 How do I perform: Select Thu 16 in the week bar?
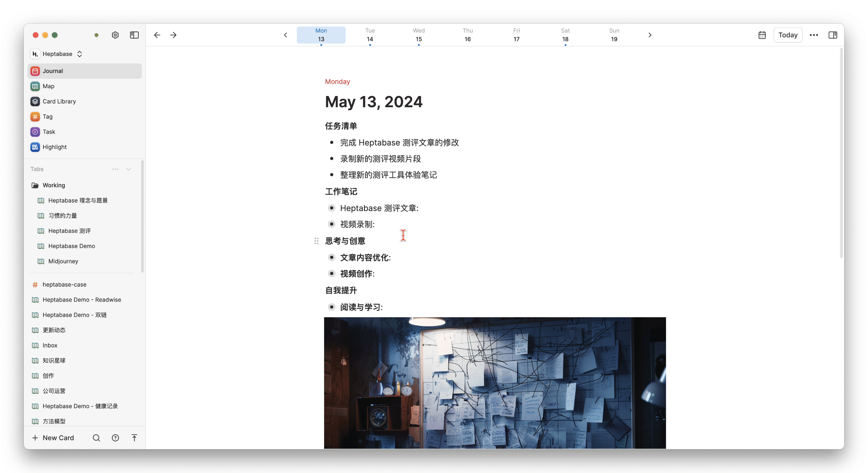tap(467, 35)
